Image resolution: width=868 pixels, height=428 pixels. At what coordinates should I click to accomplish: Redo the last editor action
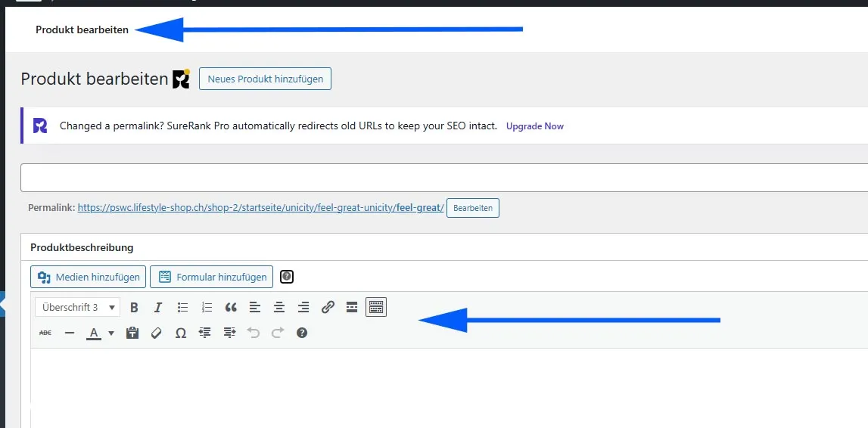coord(278,333)
